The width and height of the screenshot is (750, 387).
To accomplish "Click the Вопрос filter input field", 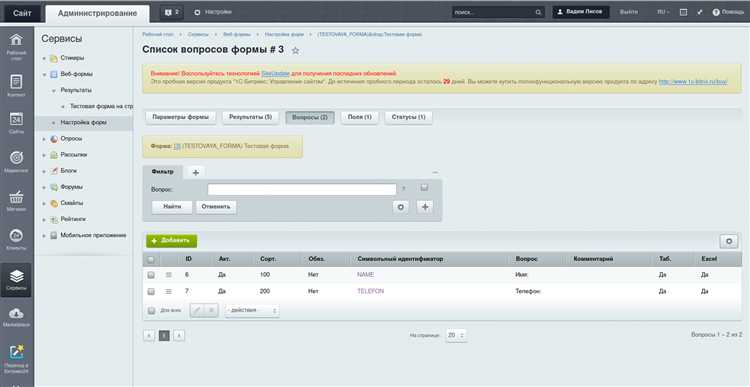I will pyautogui.click(x=302, y=189).
